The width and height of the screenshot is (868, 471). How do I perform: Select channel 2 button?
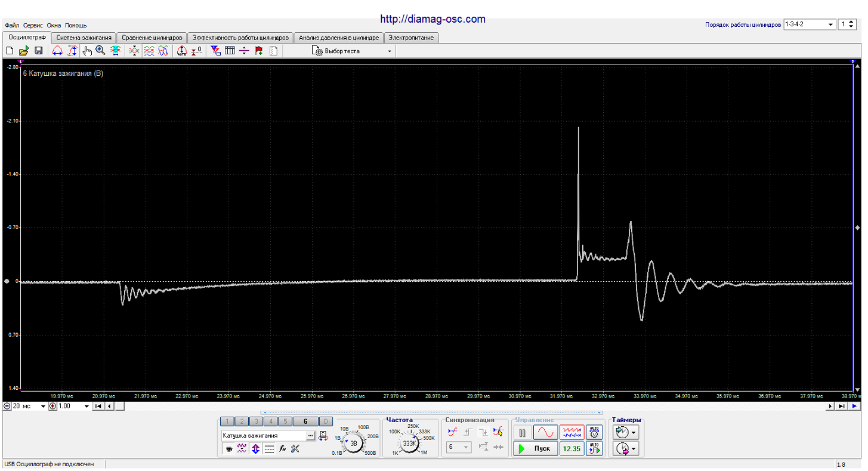coord(242,421)
